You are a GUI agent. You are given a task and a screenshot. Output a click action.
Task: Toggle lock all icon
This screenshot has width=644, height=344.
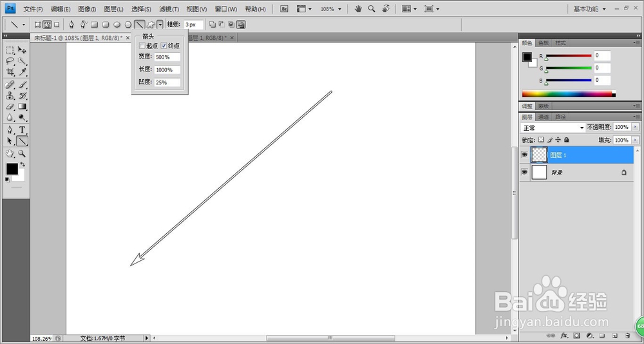(566, 140)
